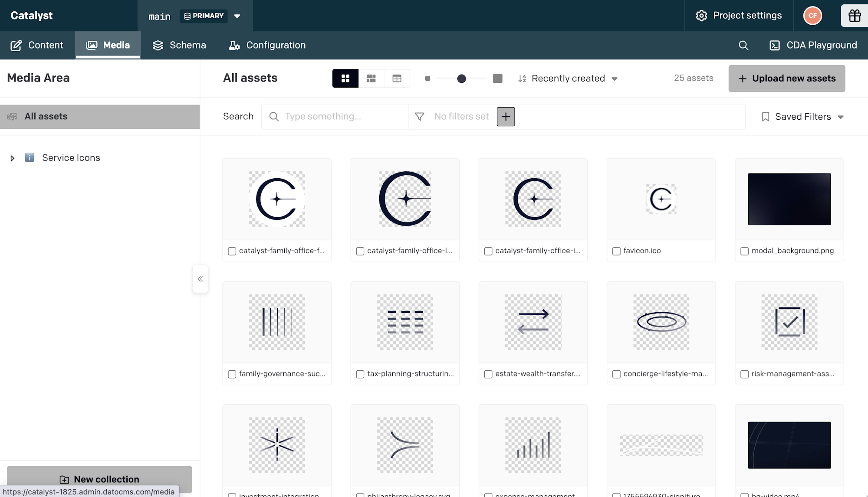Select the modal_background.png checkbox
The height and width of the screenshot is (497, 868).
[x=744, y=251]
